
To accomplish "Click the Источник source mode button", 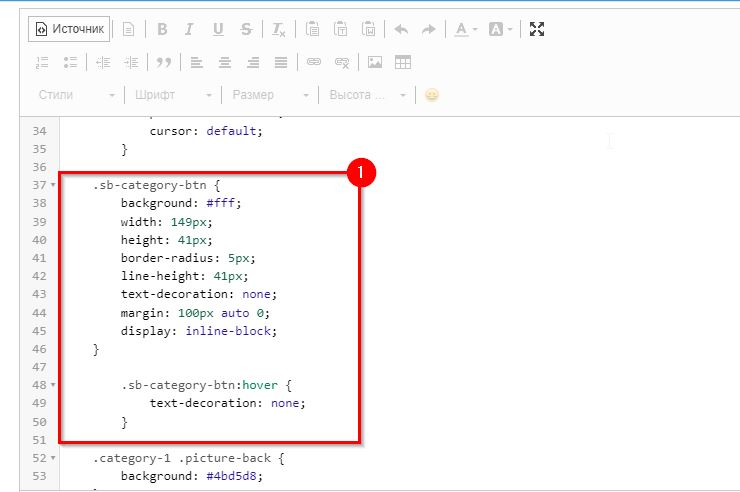I will coord(69,30).
